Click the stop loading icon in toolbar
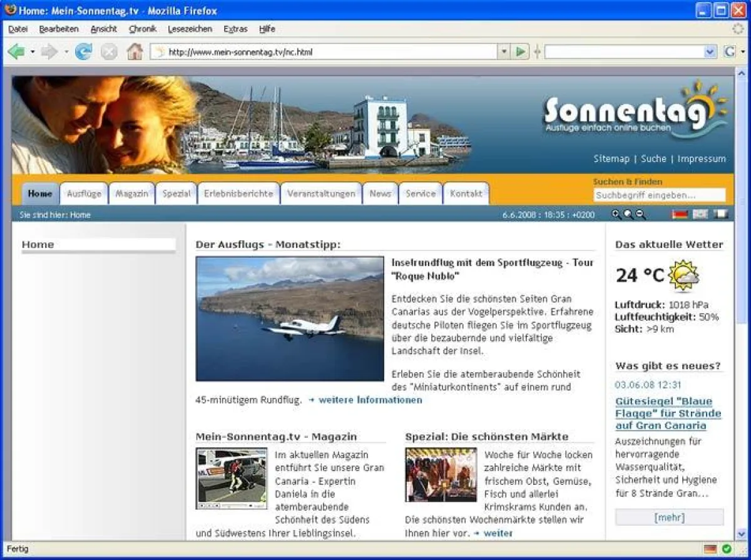Screen dimensions: 751x560 (109, 52)
